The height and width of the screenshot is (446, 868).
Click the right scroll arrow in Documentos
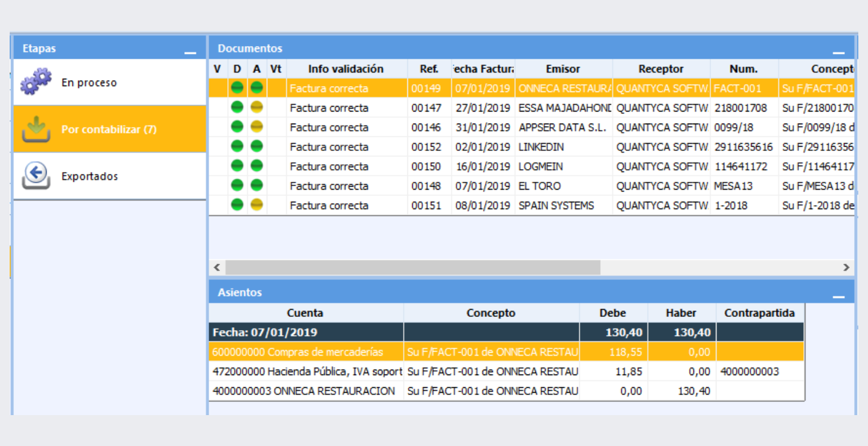point(846,267)
